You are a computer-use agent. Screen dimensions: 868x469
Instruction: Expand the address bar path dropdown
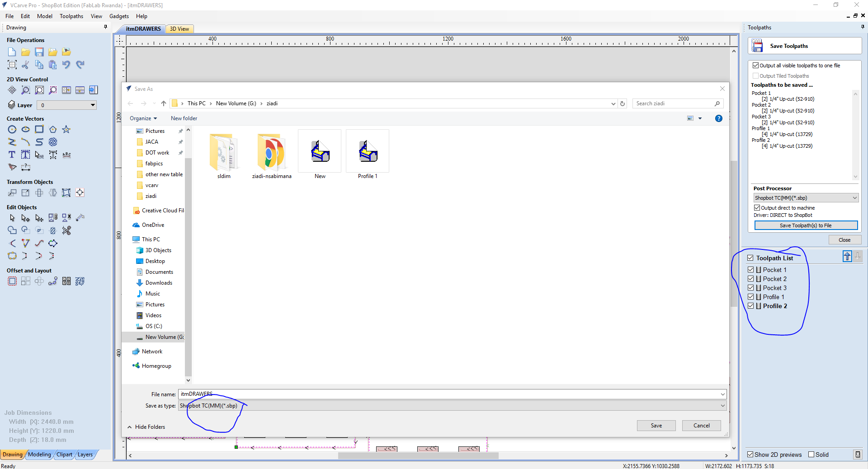point(613,103)
